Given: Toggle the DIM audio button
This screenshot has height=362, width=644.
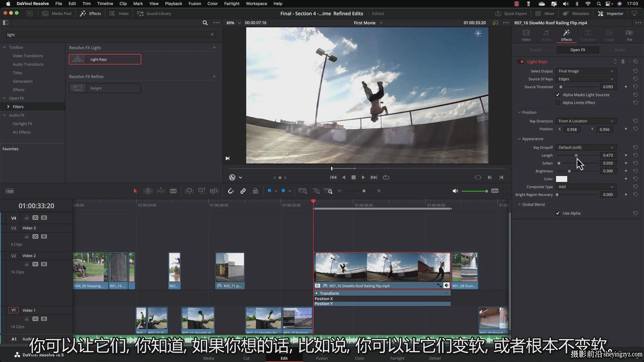Looking at the screenshot, I should pos(495,191).
